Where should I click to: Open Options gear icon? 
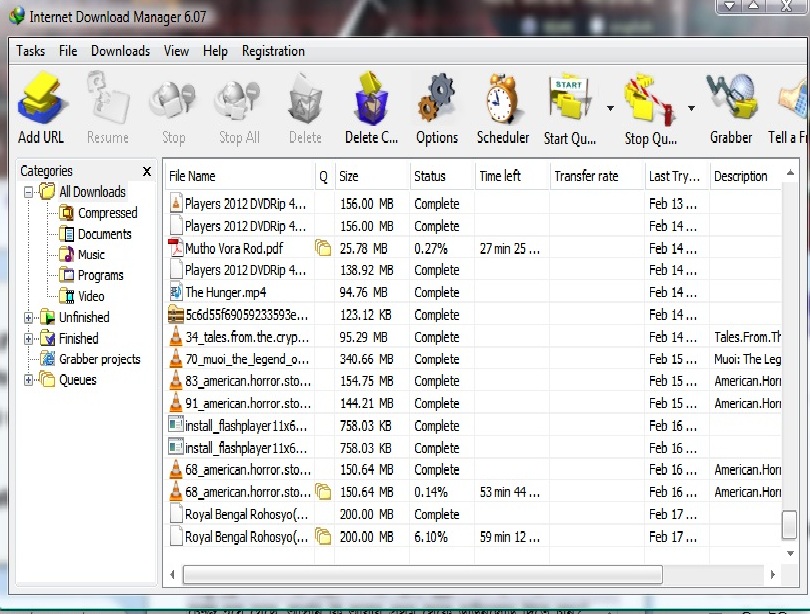click(x=437, y=98)
